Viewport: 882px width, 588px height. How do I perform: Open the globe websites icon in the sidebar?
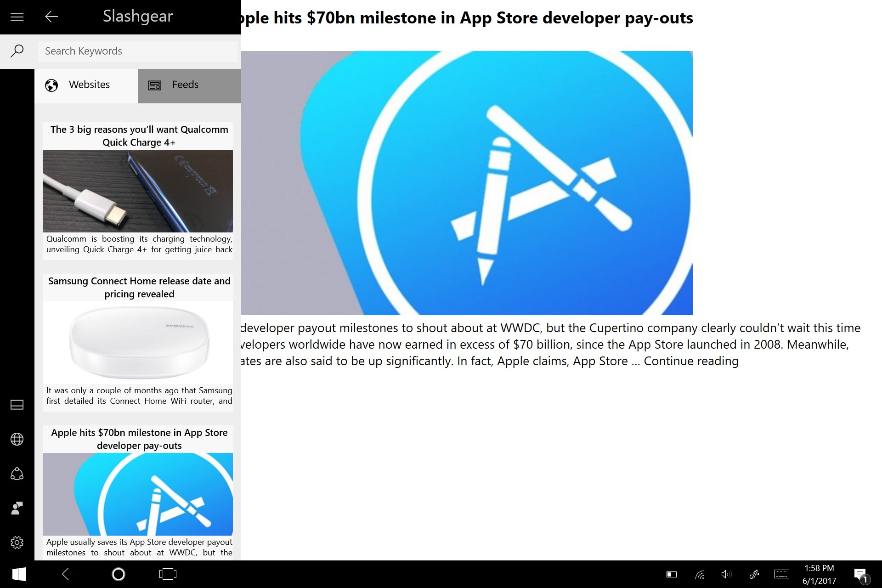17,439
